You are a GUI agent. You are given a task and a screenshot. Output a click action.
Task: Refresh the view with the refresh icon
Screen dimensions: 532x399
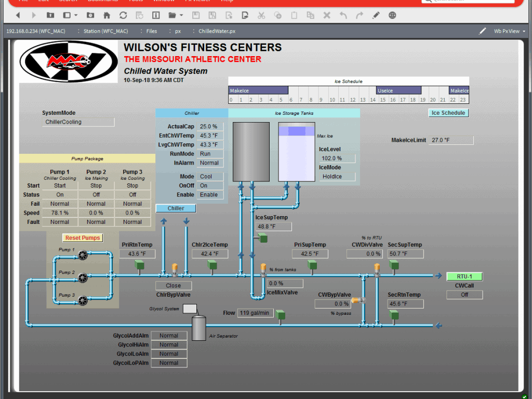pos(123,15)
